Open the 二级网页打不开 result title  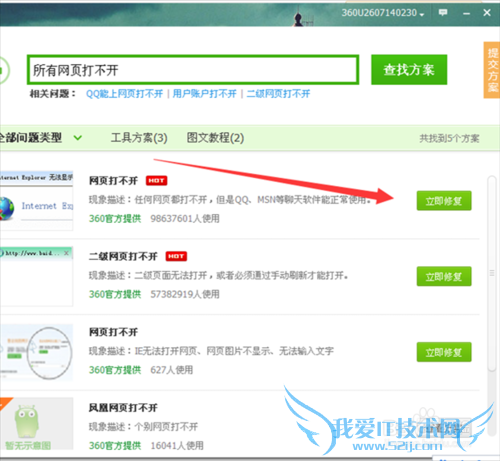click(x=123, y=256)
